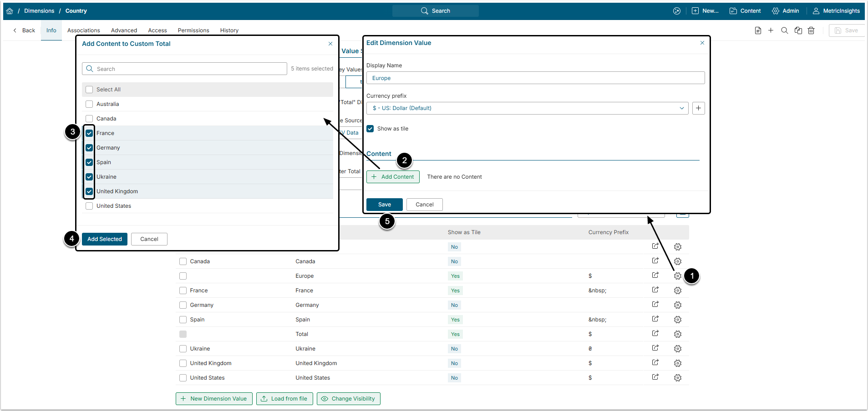Click the magnifier icon beside the plus
This screenshot has width=868, height=411.
coord(784,30)
